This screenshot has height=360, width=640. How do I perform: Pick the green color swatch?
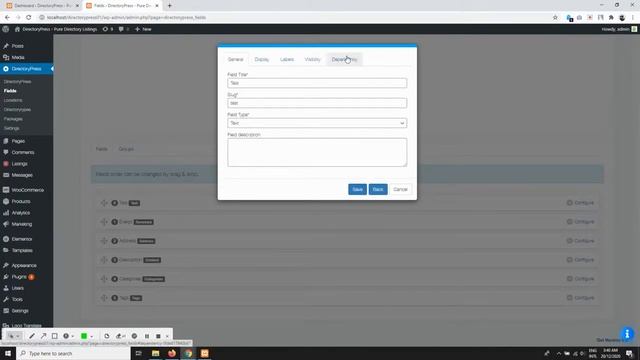tap(84, 336)
